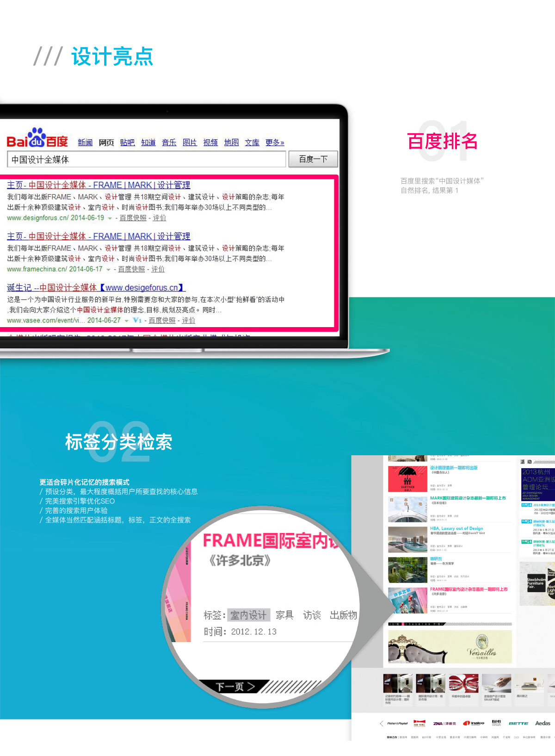Open 百度快照 for www.designforus.cn result
Viewport: 555px width, 756px height.
(133, 218)
